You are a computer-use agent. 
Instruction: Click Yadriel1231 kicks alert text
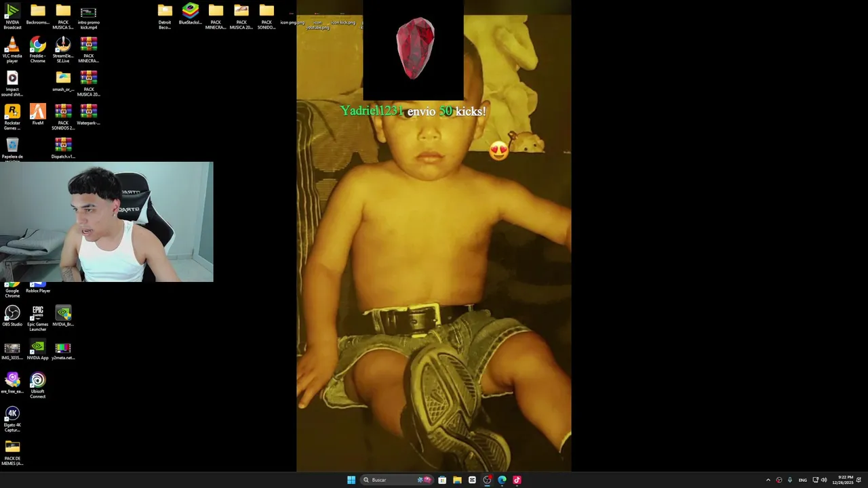(413, 111)
